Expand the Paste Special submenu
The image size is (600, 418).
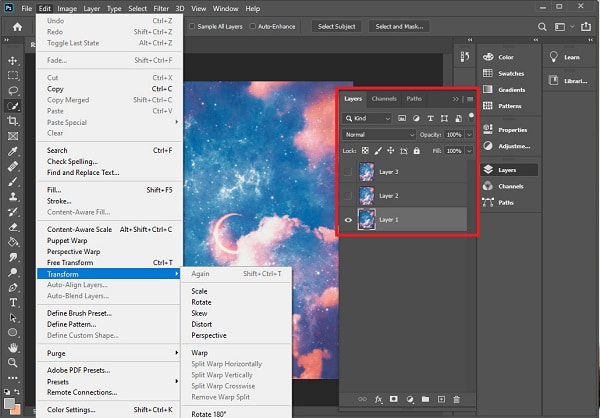(109, 122)
